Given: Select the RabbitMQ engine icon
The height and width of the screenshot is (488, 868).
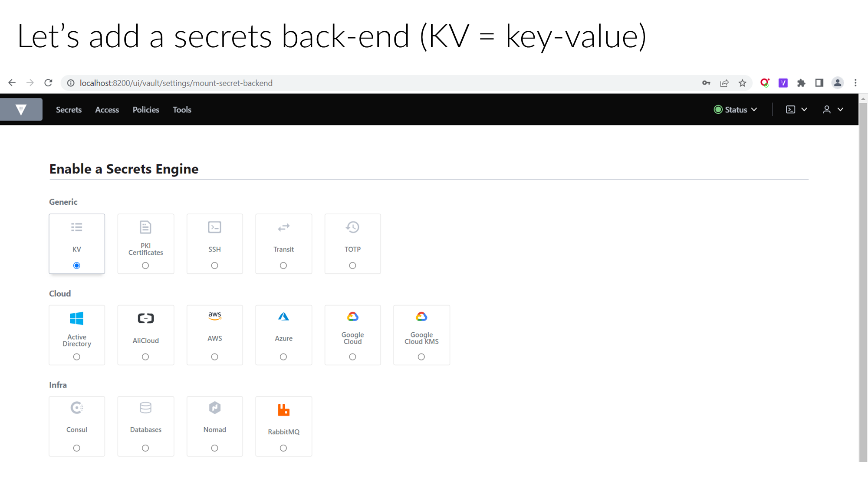Looking at the screenshot, I should coord(283,410).
